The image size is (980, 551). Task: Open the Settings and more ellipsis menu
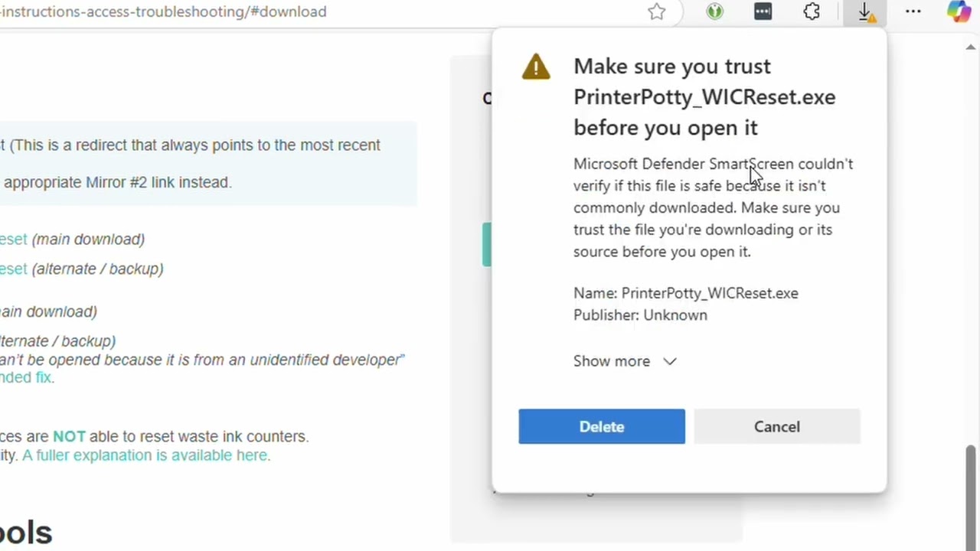913,11
